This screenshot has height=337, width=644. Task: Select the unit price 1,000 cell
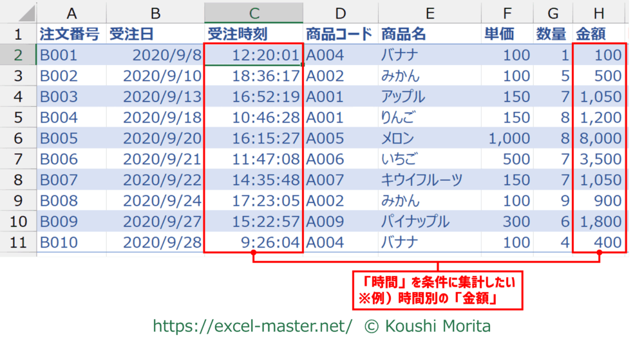(508, 139)
